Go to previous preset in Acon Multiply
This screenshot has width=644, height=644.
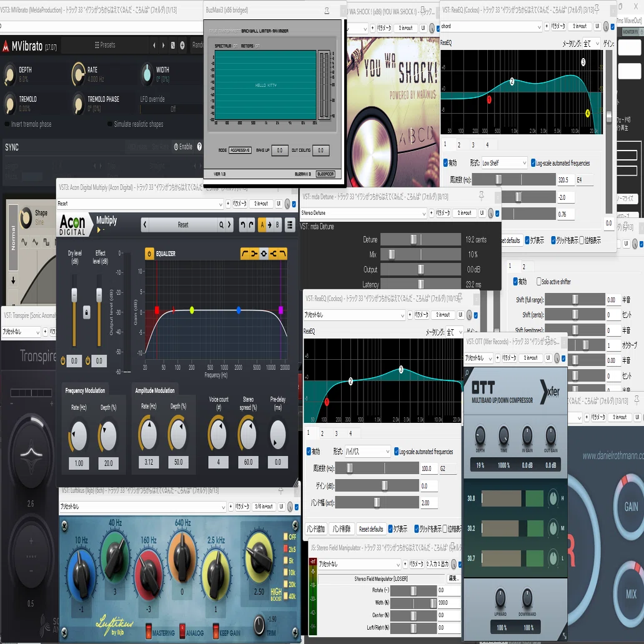tap(144, 225)
